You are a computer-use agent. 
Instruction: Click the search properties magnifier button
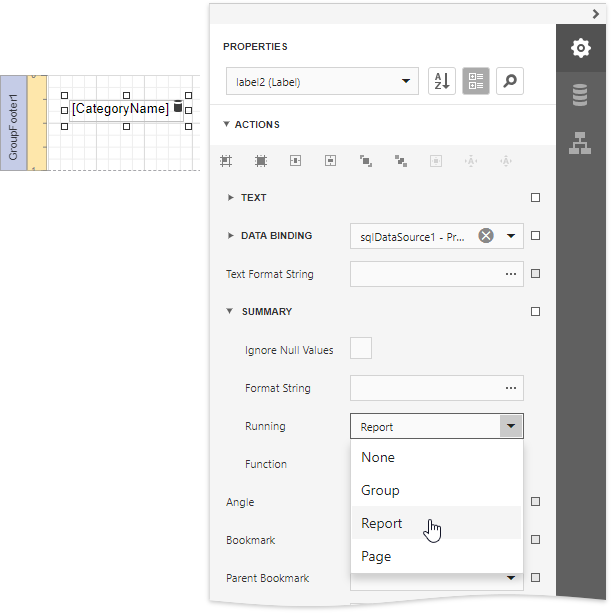[x=509, y=82]
